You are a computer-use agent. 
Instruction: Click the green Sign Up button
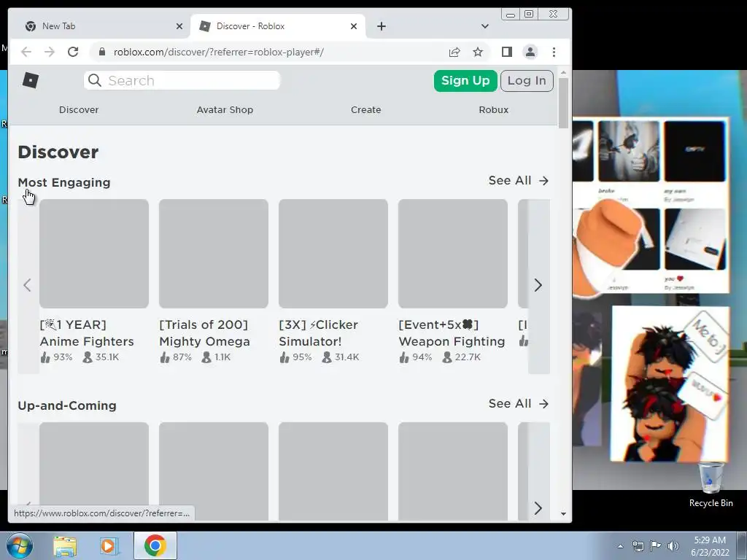click(x=465, y=80)
